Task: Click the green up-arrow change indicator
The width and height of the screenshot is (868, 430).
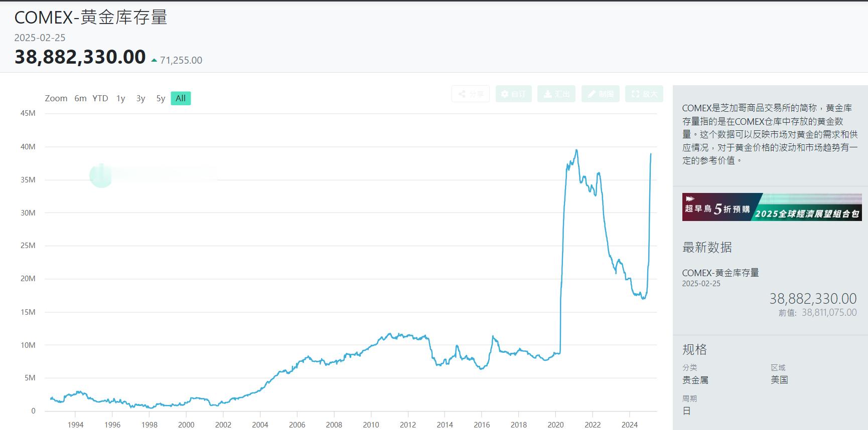Action: [155, 61]
